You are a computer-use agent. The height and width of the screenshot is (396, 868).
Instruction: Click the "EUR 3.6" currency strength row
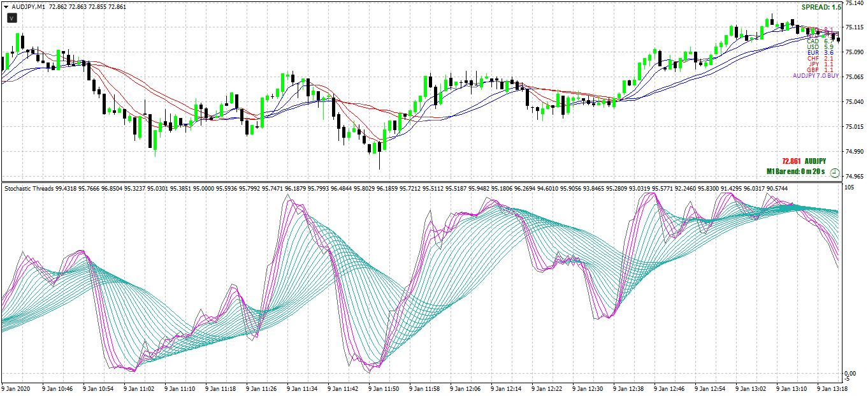coord(820,53)
